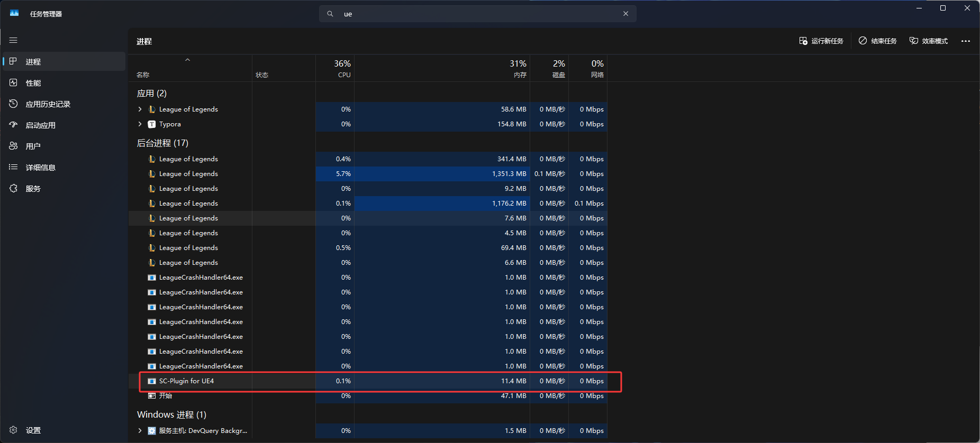This screenshot has width=980, height=443.
Task: Click the search magnifier icon
Action: [x=330, y=14]
